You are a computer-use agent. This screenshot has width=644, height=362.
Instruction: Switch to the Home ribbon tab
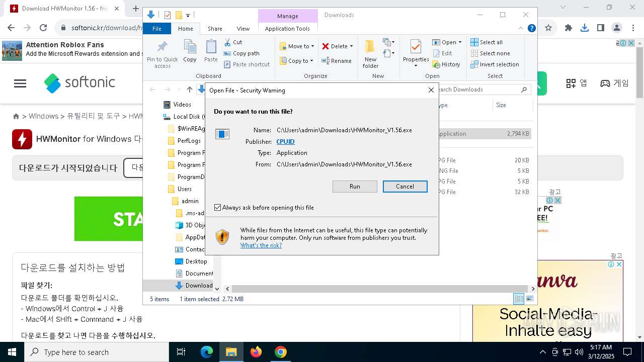[186, 29]
